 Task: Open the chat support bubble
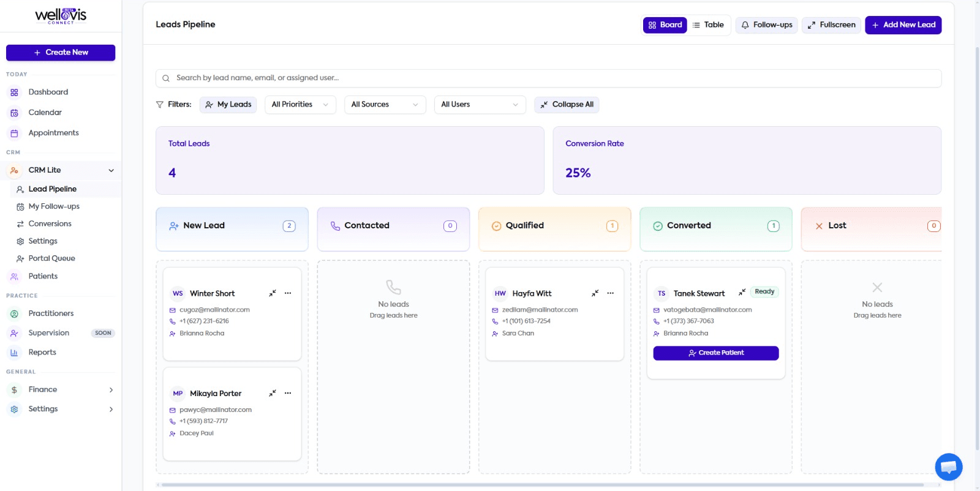click(948, 467)
